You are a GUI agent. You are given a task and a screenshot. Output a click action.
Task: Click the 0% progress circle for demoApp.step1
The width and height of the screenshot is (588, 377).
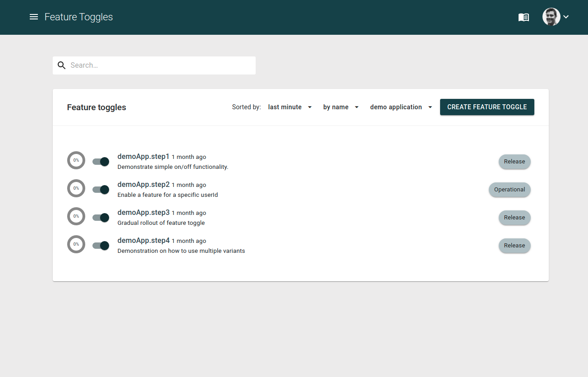click(x=76, y=160)
